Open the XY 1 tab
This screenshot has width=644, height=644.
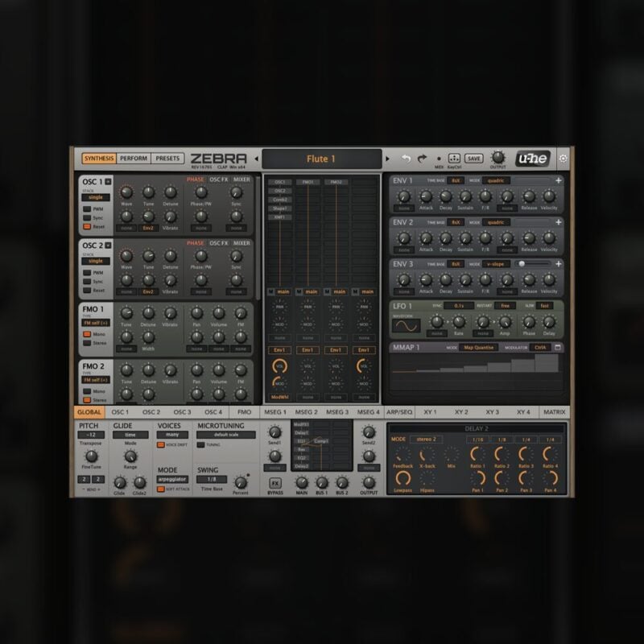pyautogui.click(x=430, y=412)
